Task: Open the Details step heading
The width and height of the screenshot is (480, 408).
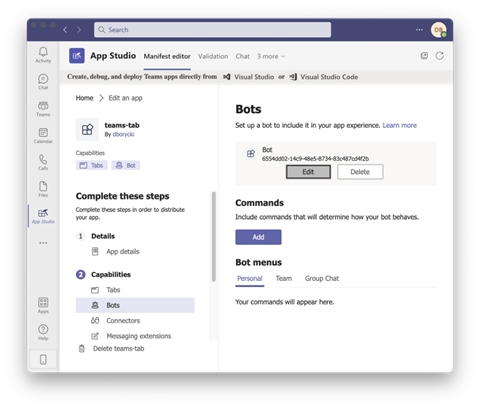Action: [x=103, y=236]
